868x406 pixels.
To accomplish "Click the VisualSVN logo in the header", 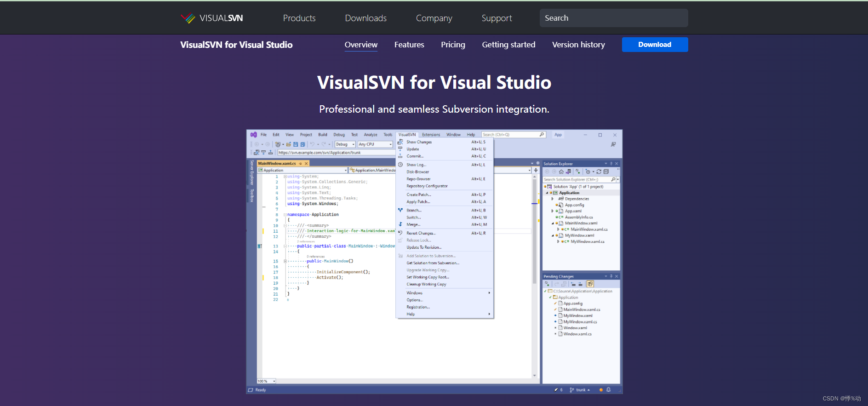I will click(x=211, y=18).
